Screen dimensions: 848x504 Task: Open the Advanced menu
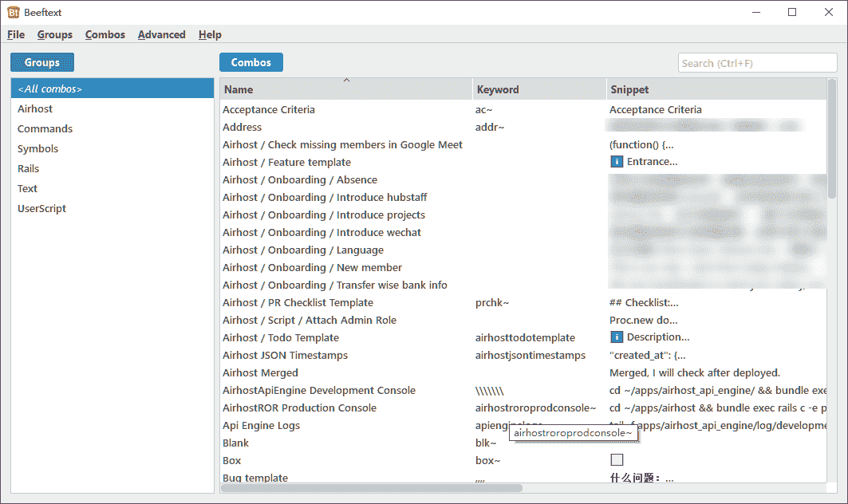tap(161, 35)
